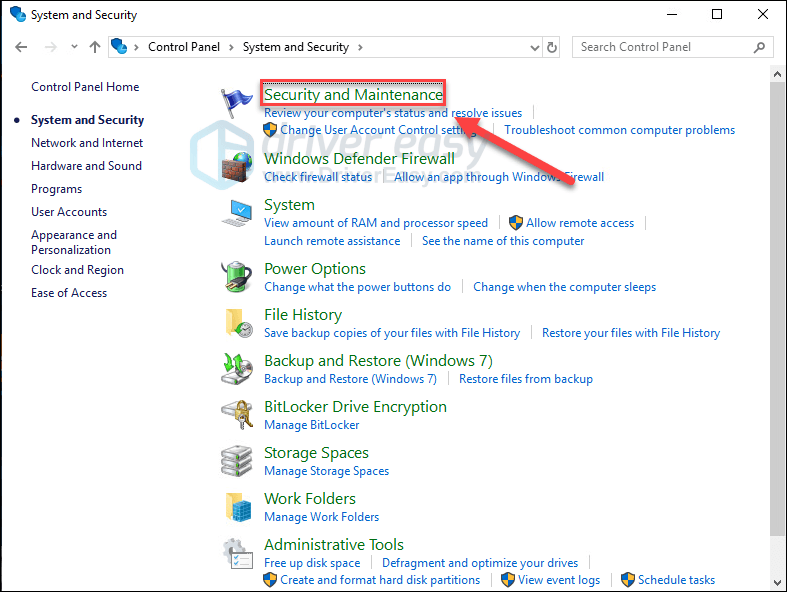Click Free up disk space link
This screenshot has height=592, width=787.
click(x=312, y=563)
